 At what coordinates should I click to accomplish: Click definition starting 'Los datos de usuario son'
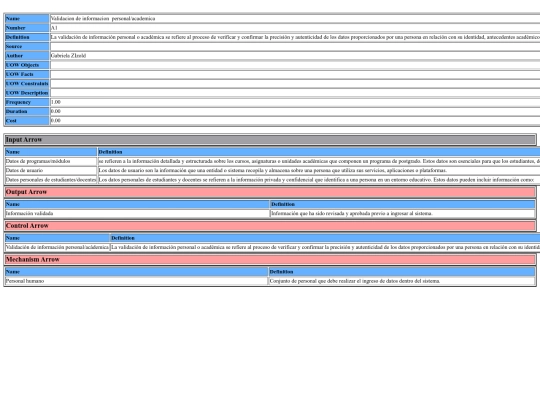click(273, 170)
